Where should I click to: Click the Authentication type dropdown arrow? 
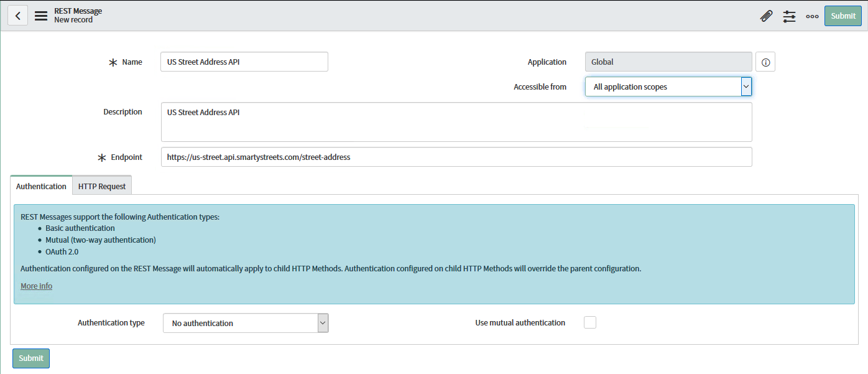coord(323,322)
